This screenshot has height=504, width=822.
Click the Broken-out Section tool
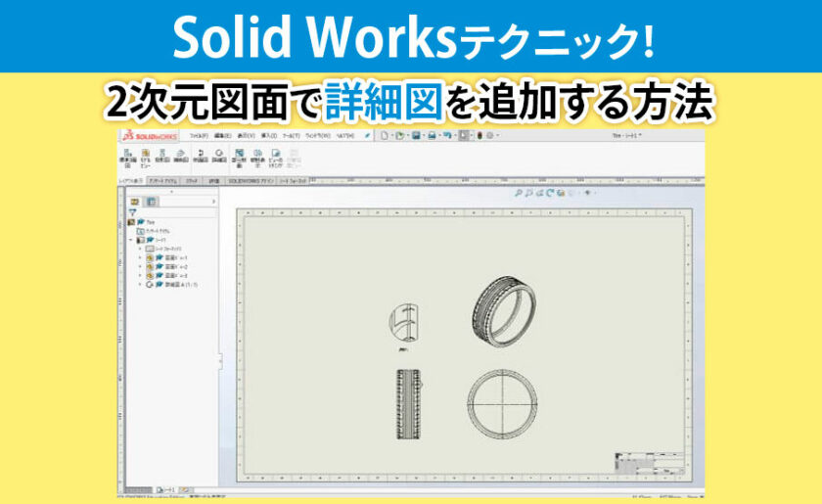[239, 159]
